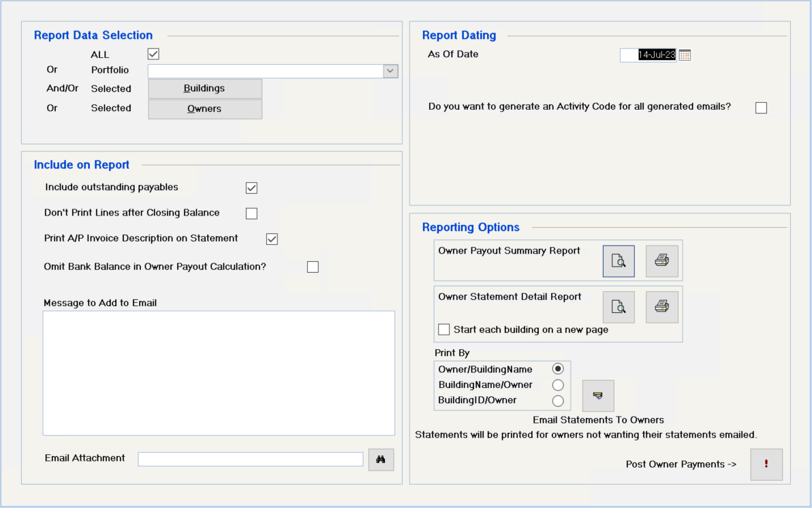
Task: Uncheck the ALL checkbox
Action: tap(153, 54)
